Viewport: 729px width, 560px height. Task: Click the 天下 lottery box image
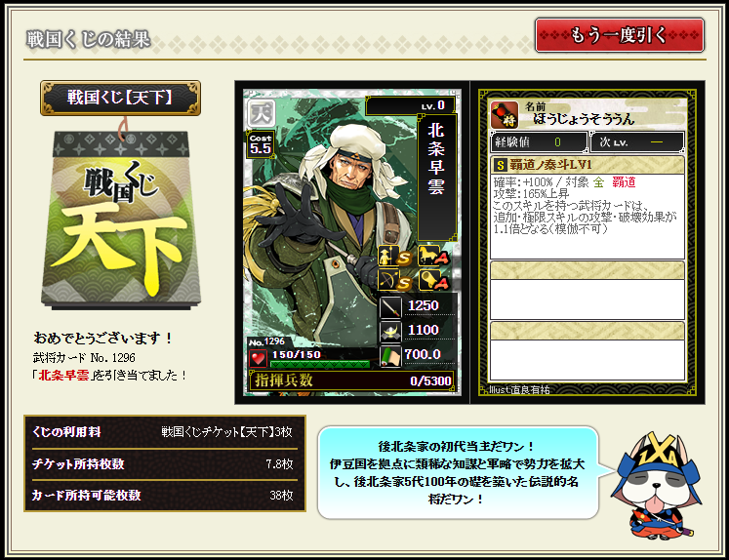(121, 220)
